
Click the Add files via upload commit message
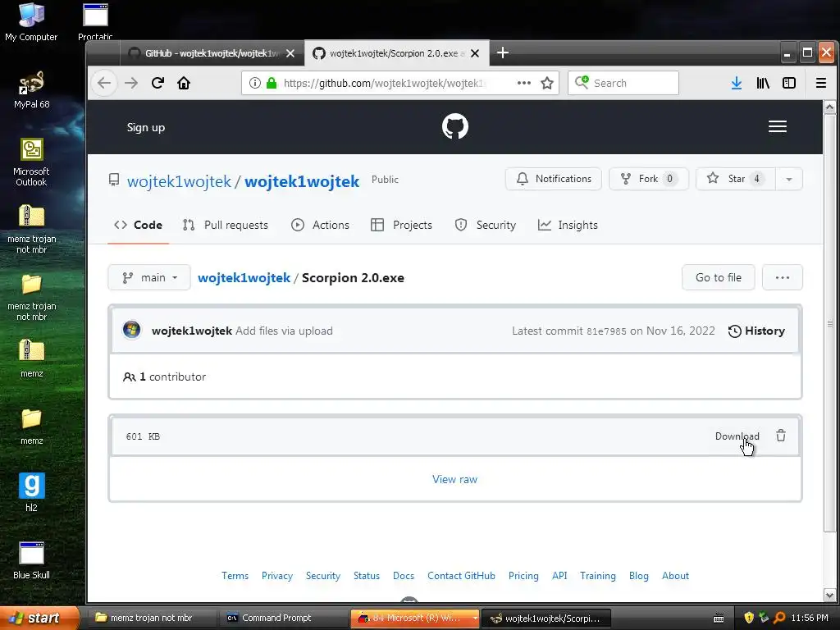click(x=284, y=331)
